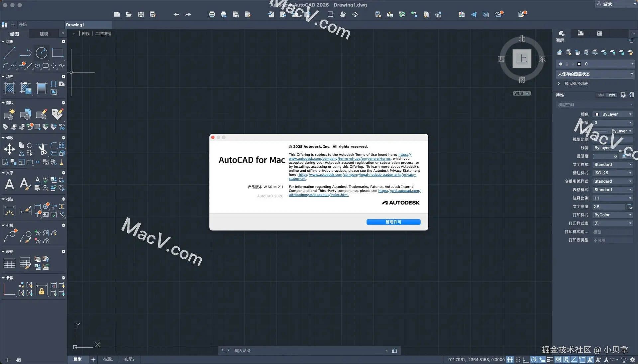Viewport: 638px width, 364px height.
Task: Select the Circle tool in draw panel
Action: 42,53
